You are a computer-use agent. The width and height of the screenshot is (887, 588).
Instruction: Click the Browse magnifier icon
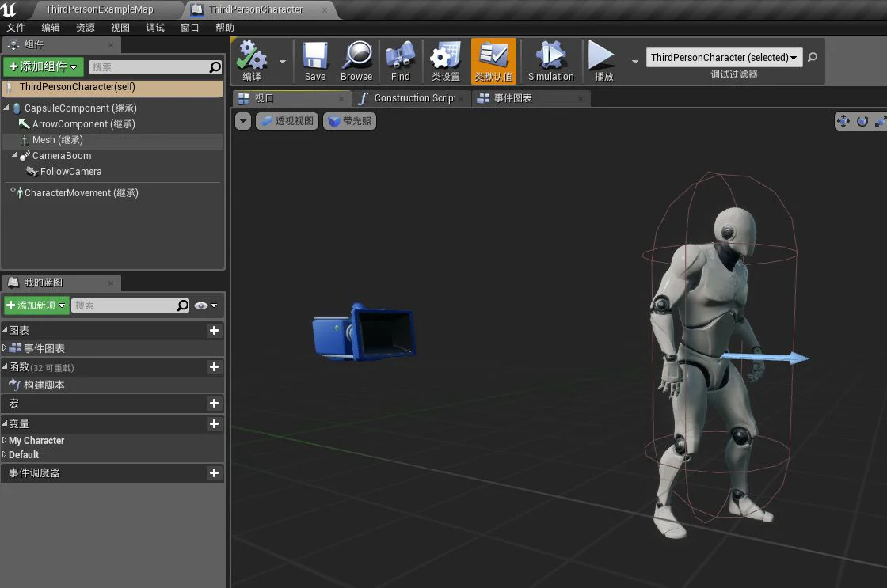click(x=356, y=61)
